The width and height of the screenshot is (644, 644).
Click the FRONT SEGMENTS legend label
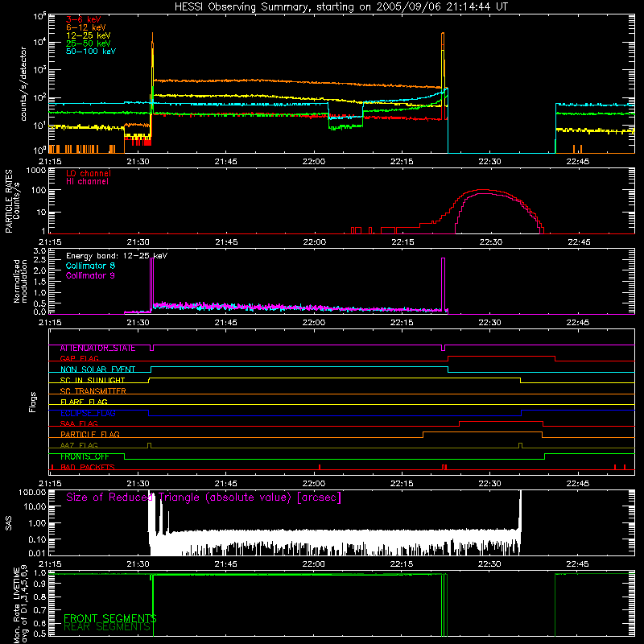110,618
